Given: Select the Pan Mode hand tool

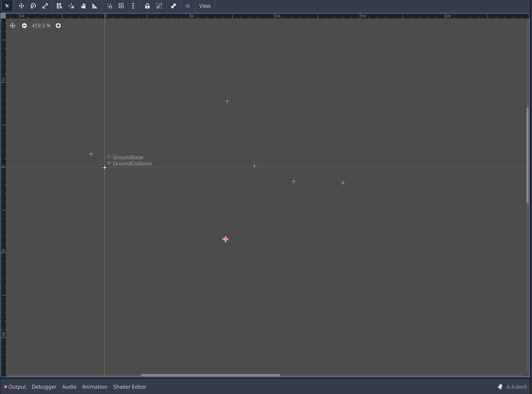Looking at the screenshot, I should click(x=83, y=6).
